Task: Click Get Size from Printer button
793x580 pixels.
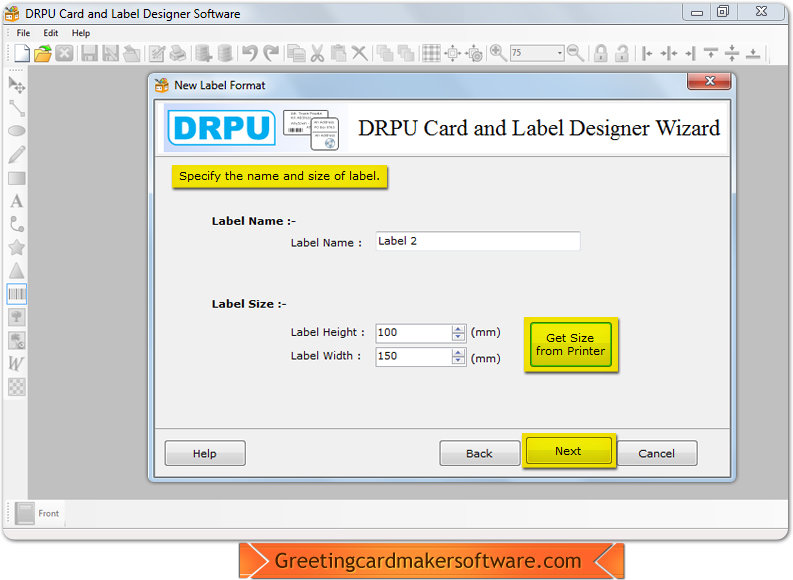Action: pyautogui.click(x=570, y=344)
